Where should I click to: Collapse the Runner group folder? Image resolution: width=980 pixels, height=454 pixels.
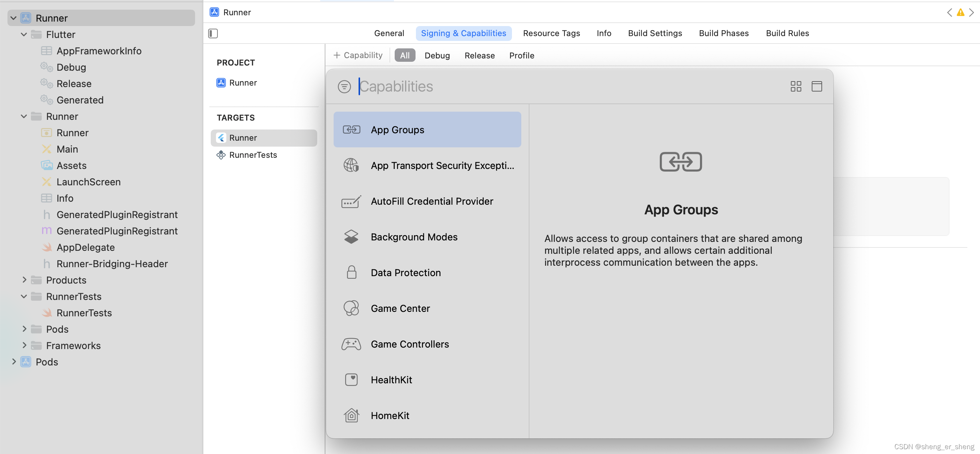pos(23,116)
